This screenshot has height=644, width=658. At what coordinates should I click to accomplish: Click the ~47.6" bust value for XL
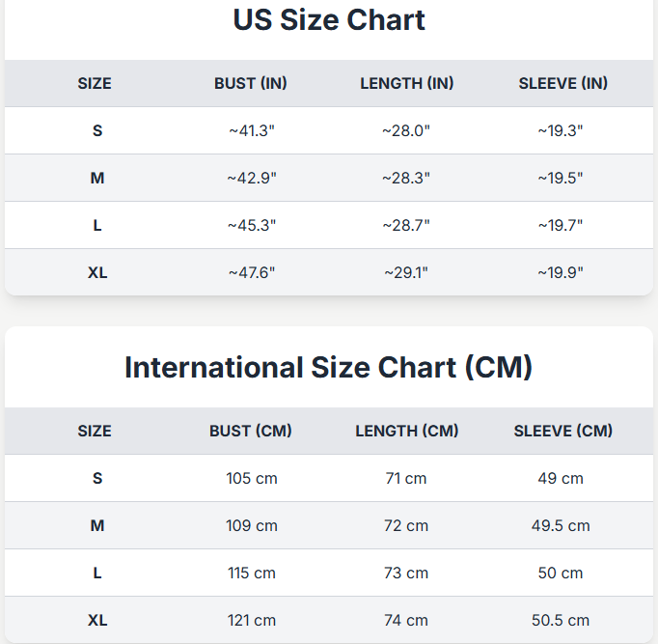(x=252, y=272)
